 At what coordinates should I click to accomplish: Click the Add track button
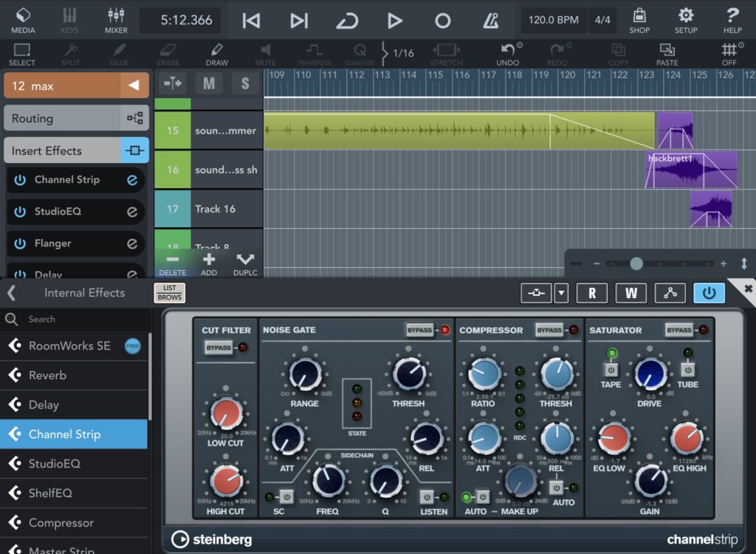click(x=209, y=263)
